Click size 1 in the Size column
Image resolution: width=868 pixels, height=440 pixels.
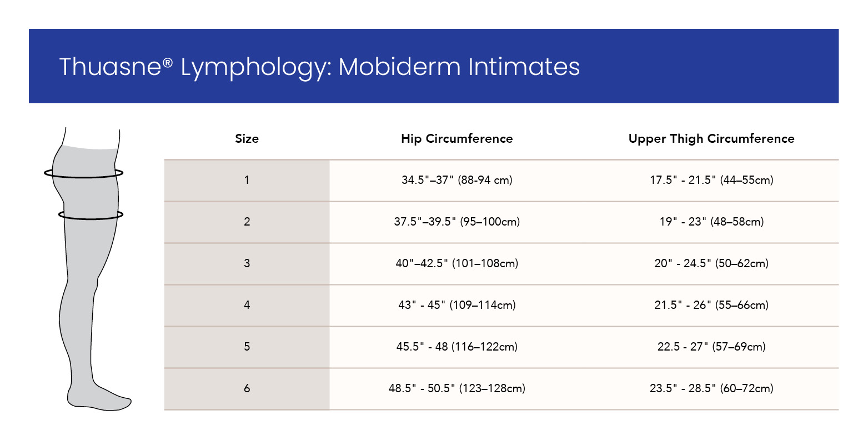[x=247, y=180]
